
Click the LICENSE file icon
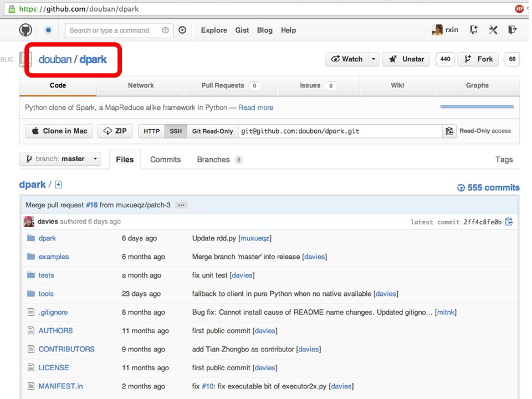(x=31, y=367)
